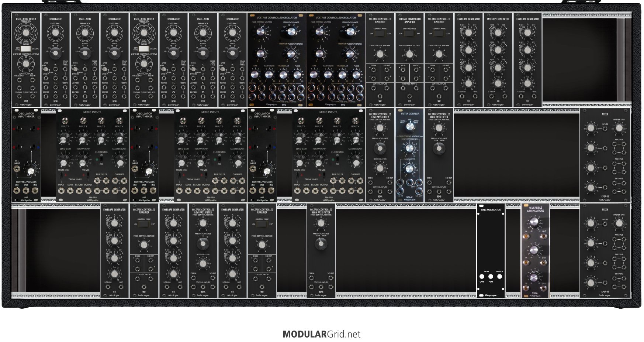Adjust Master Gain knob on leftmost AM-CP3
The height and width of the screenshot is (342, 644).
pyautogui.click(x=120, y=161)
